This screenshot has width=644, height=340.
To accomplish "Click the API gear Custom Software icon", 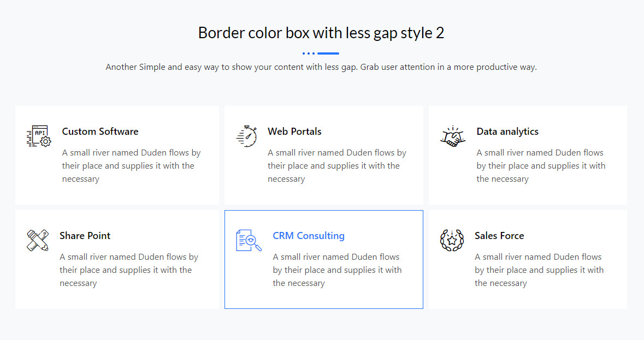I will click(x=38, y=136).
